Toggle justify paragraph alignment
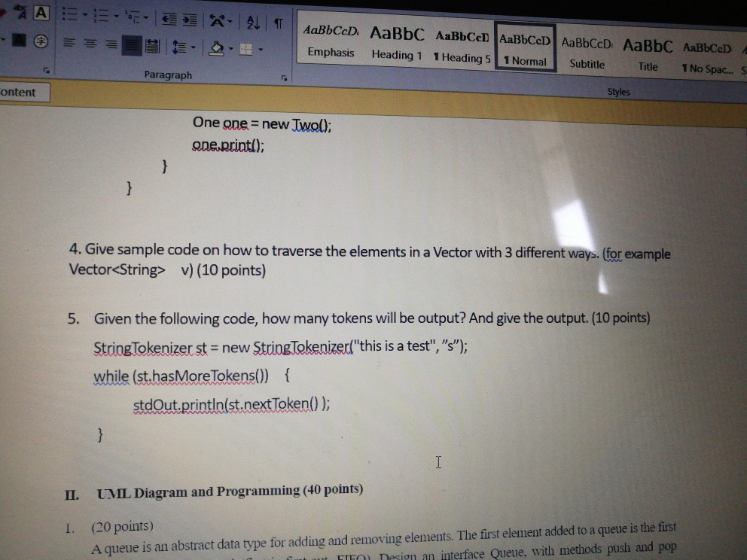The width and height of the screenshot is (747, 560). 132,43
